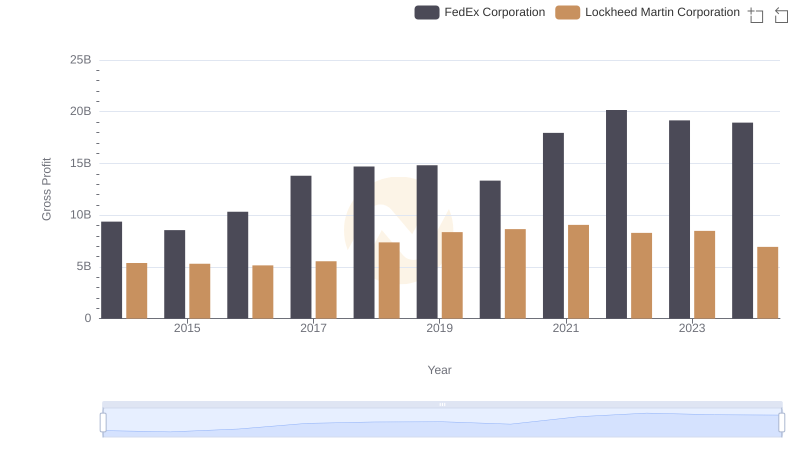Click the FedEx Corporation legend label

pos(494,12)
